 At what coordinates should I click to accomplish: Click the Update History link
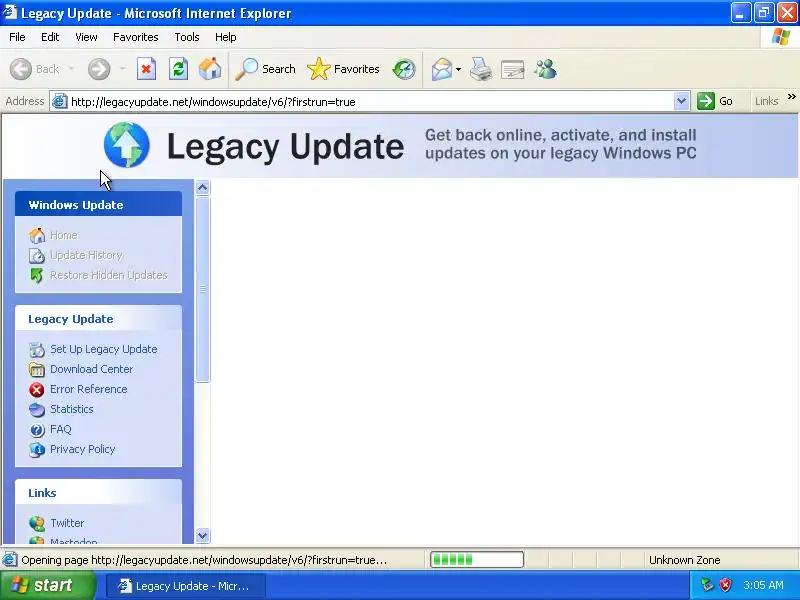coord(86,255)
